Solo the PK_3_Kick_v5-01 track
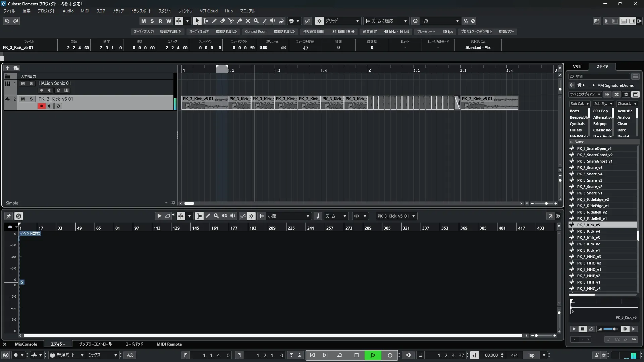Screen dimensions: 644x362 tap(31, 99)
